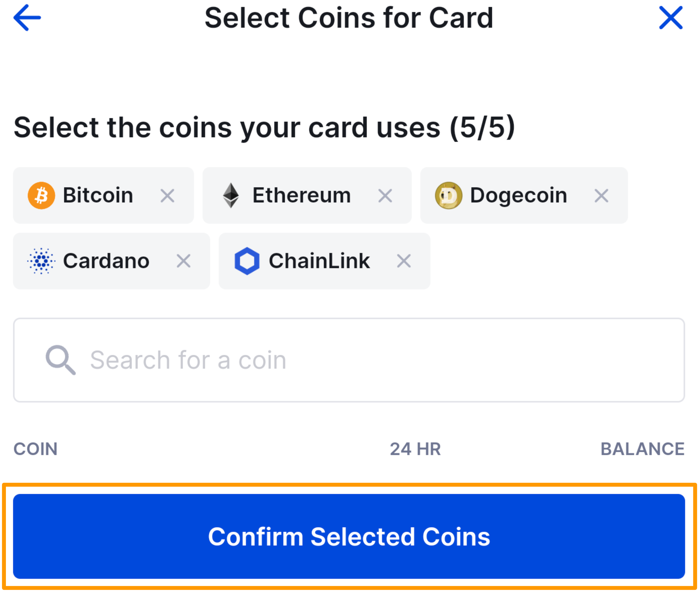Click the Ethereum chip label
This screenshot has height=592, width=700.
301,196
